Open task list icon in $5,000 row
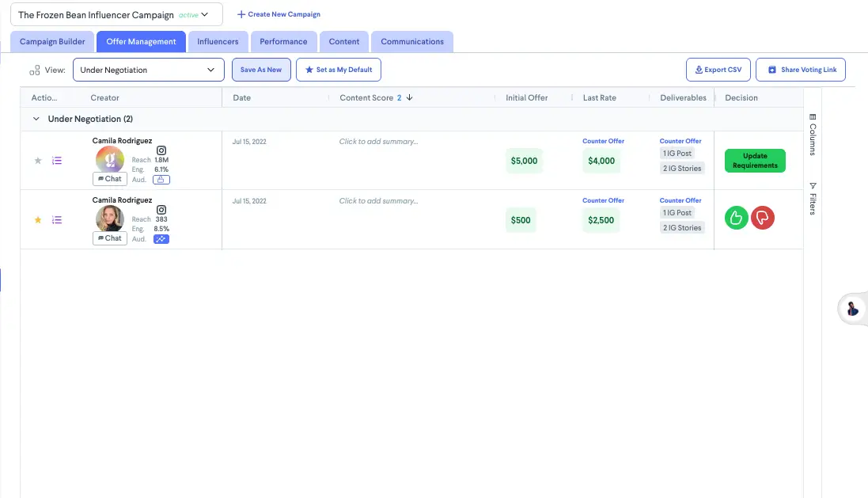This screenshot has height=498, width=868. (x=56, y=161)
